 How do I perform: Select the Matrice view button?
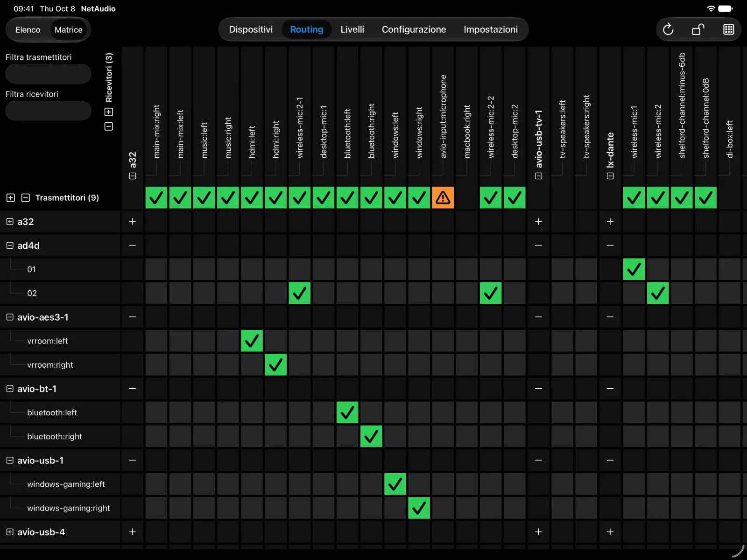(68, 30)
